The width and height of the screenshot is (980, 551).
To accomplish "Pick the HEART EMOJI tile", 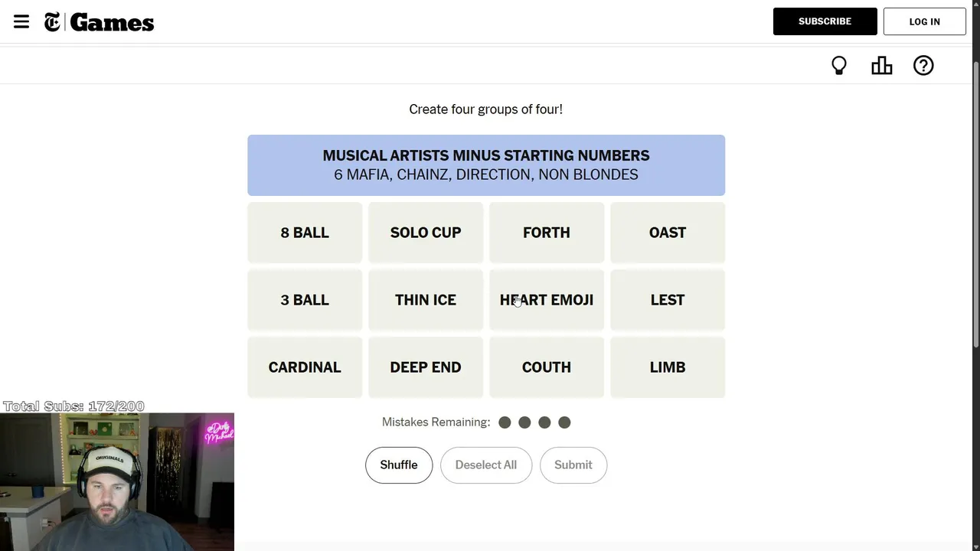I will pyautogui.click(x=547, y=300).
